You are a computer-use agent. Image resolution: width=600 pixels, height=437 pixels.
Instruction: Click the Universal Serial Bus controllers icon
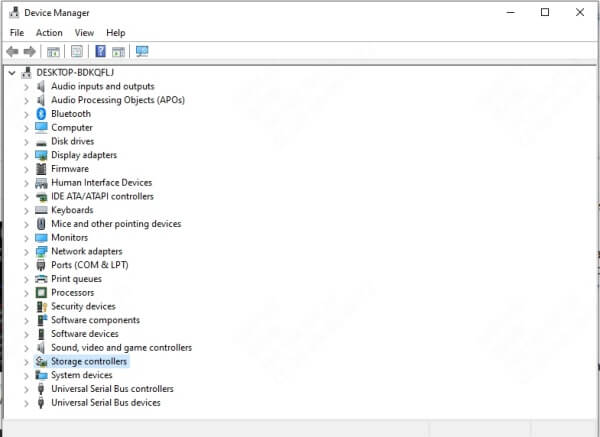tap(41, 389)
